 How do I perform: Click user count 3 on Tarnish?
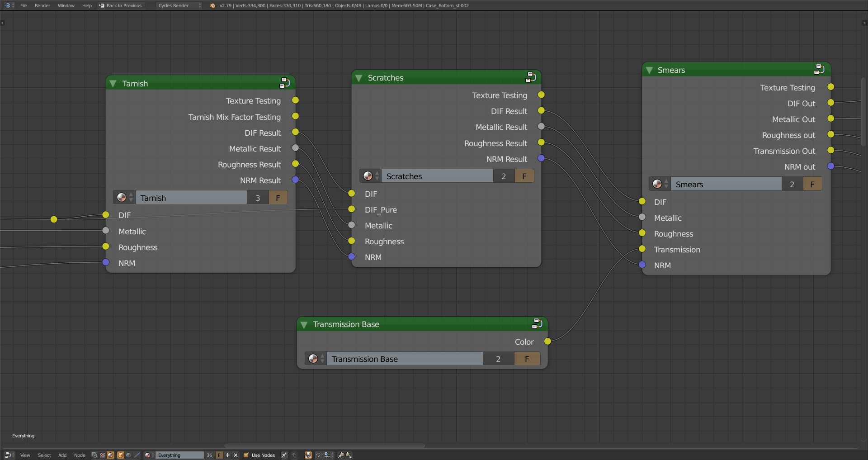[x=258, y=198]
